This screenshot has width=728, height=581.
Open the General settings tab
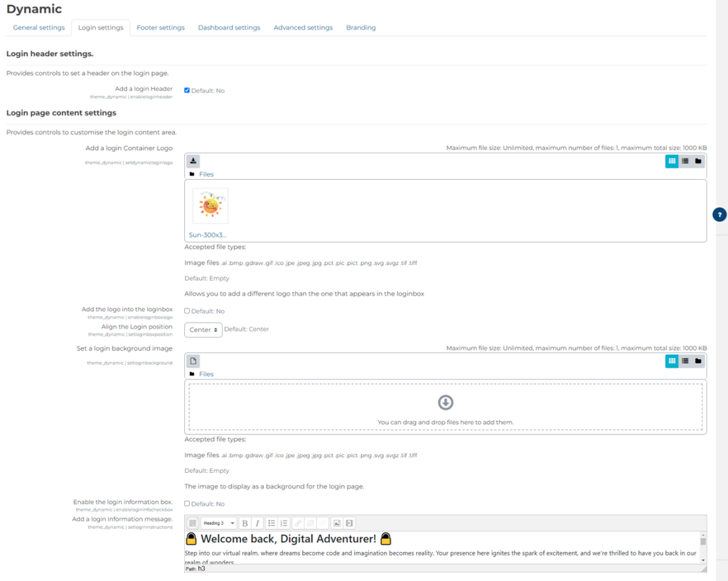39,28
